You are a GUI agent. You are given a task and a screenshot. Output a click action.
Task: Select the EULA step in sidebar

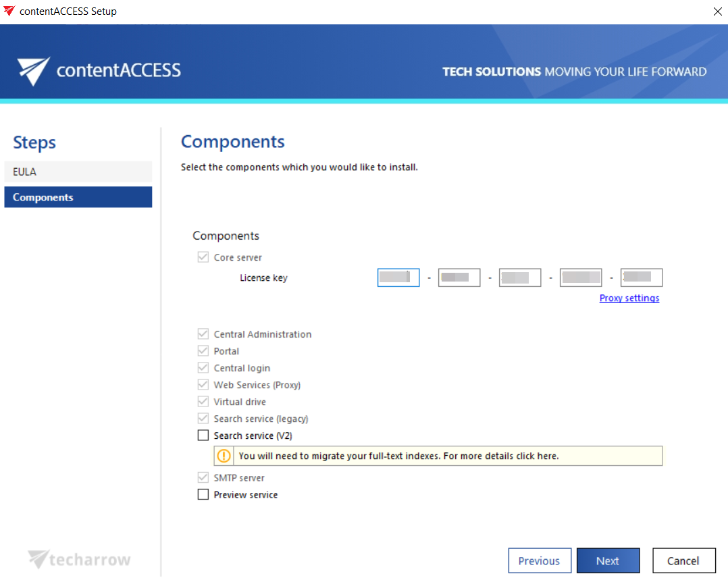[78, 172]
